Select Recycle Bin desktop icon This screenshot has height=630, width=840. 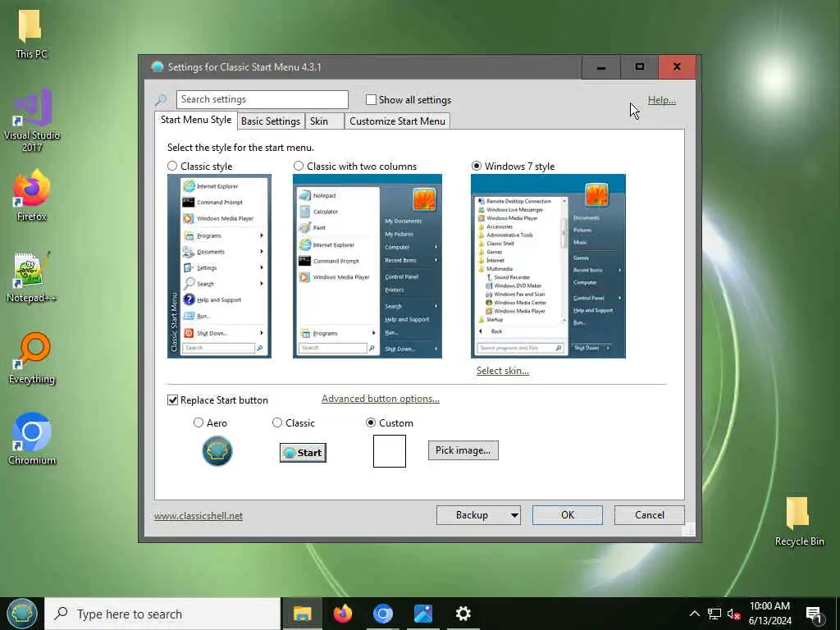coord(799,521)
